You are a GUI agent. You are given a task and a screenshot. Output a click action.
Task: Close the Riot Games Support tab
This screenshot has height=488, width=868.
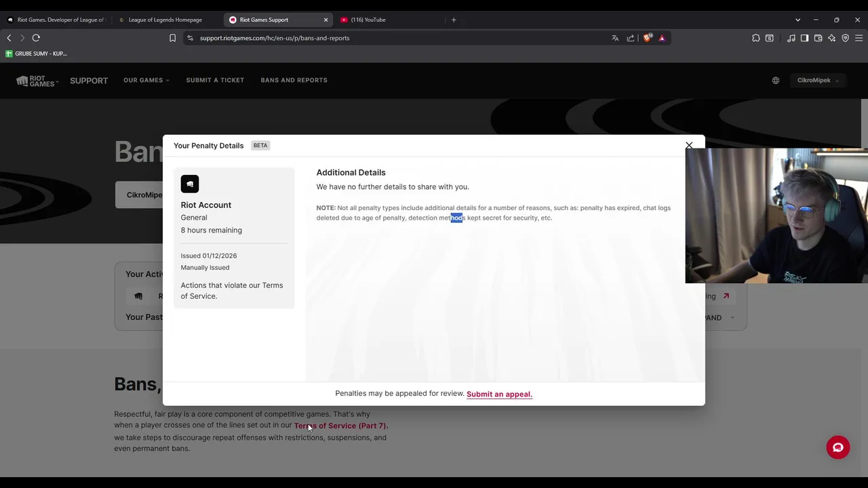click(x=325, y=20)
